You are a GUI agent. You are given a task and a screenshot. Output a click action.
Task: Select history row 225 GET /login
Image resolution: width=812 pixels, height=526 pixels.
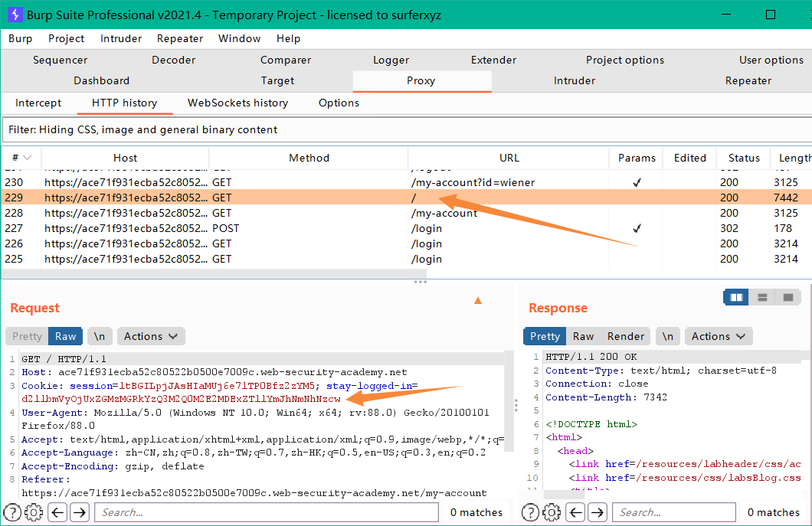click(407, 259)
